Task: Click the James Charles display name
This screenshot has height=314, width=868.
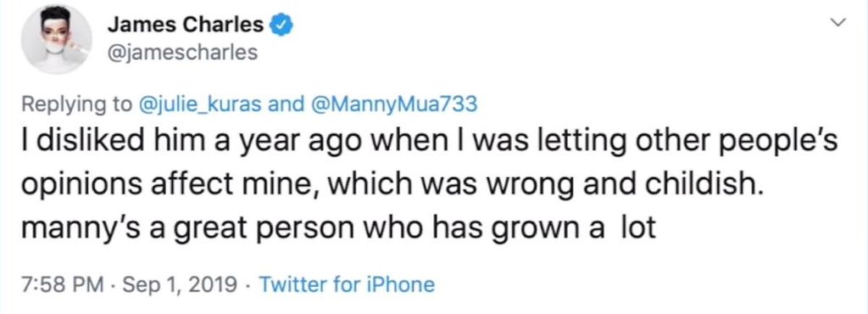Action: click(186, 25)
